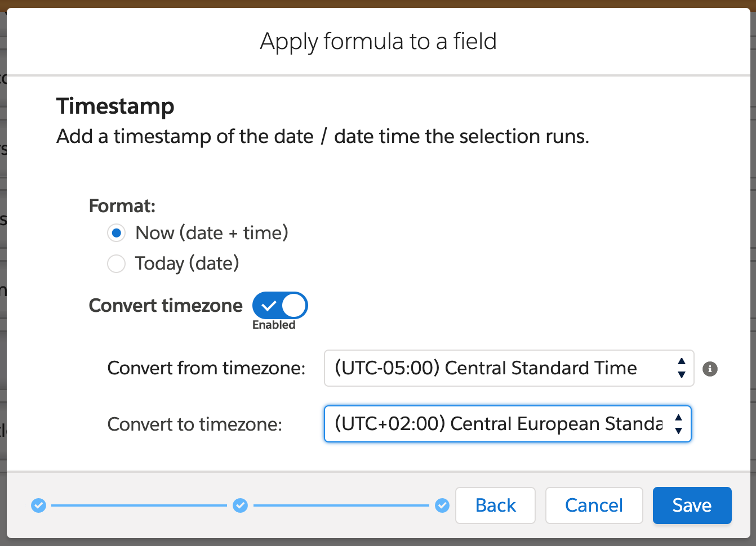Click the "Timestamp" section heading
756x546 pixels.
coord(115,106)
